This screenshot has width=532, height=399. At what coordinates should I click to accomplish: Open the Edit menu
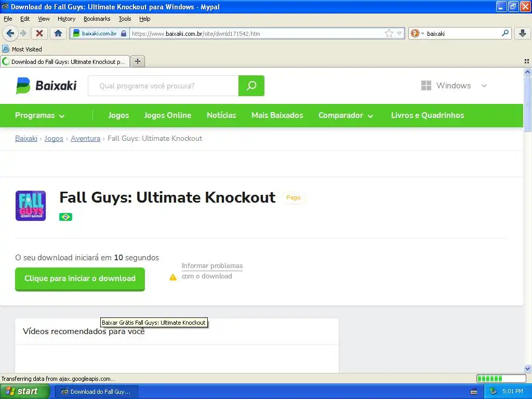tap(25, 19)
